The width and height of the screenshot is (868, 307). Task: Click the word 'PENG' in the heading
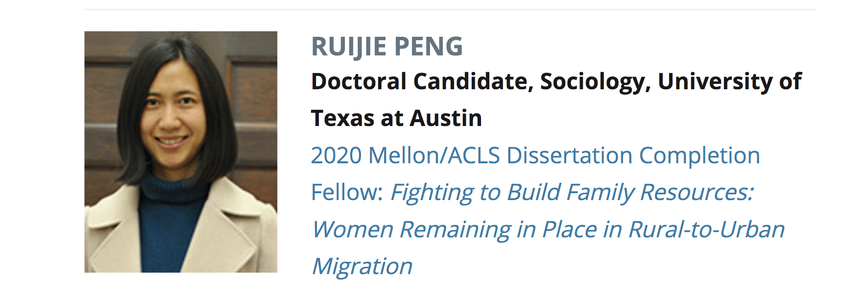(x=428, y=47)
